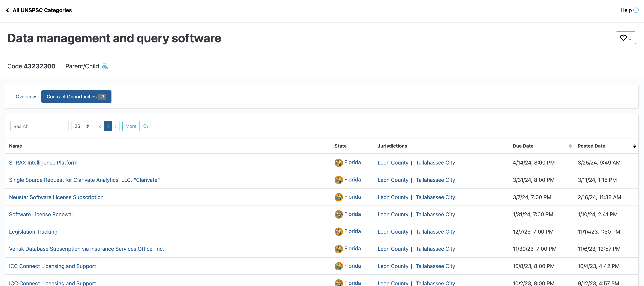Go to previous page arrow

(x=100, y=126)
